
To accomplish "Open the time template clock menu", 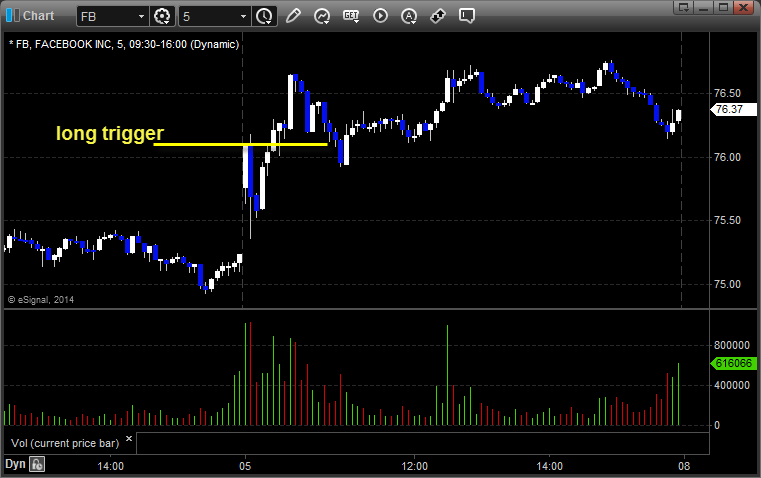I will (x=265, y=16).
